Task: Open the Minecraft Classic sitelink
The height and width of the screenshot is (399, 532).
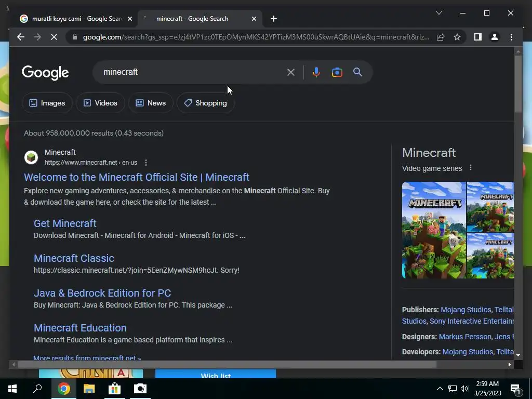Action: pos(74,258)
